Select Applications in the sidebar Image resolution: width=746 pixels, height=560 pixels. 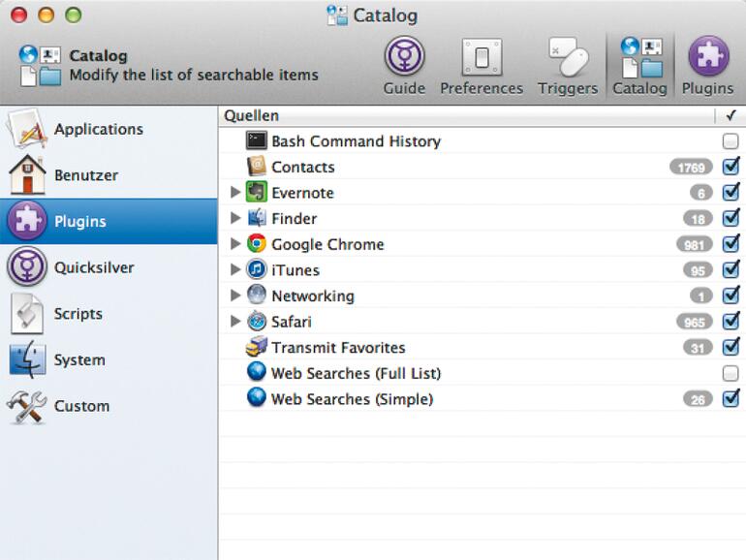(x=98, y=129)
